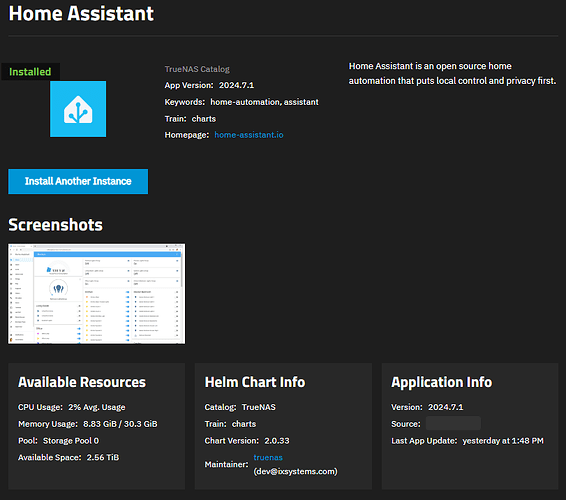566x500 pixels.
Task: Open the home-assistant.io homepage link
Action: (249, 135)
